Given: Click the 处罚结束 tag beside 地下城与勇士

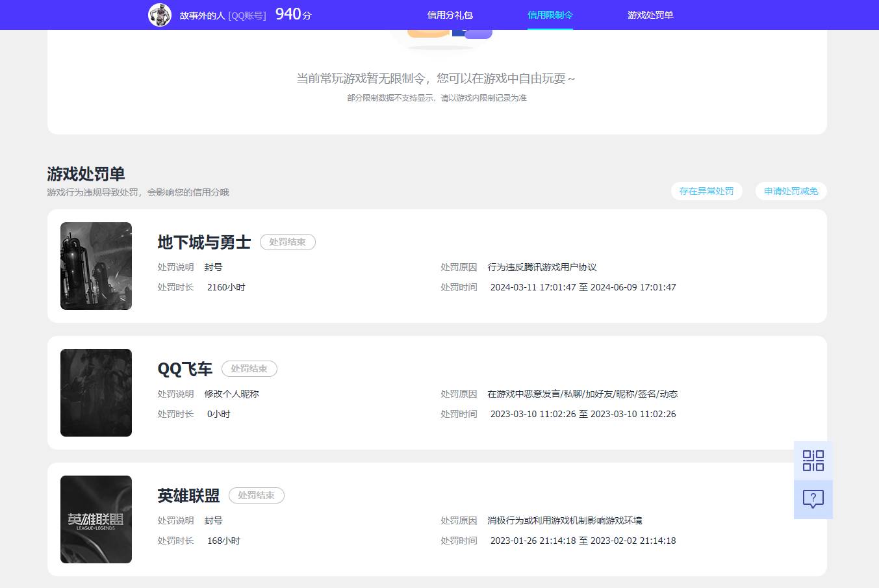Looking at the screenshot, I should point(288,242).
